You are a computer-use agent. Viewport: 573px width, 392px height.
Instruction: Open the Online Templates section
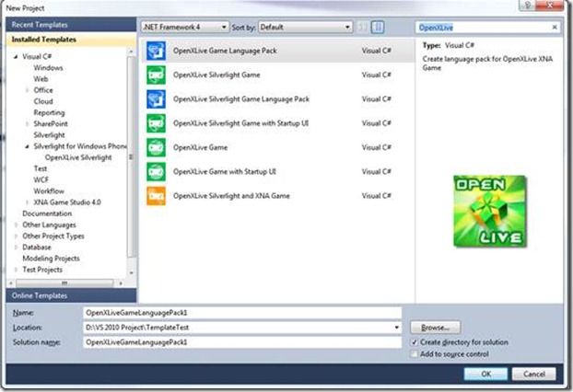[x=71, y=295]
